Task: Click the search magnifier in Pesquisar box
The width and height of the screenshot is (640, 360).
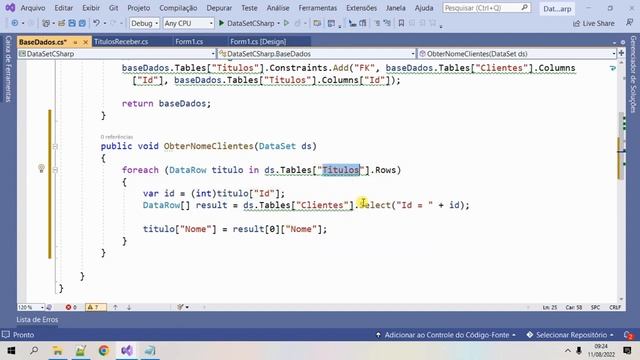Action: (x=524, y=7)
